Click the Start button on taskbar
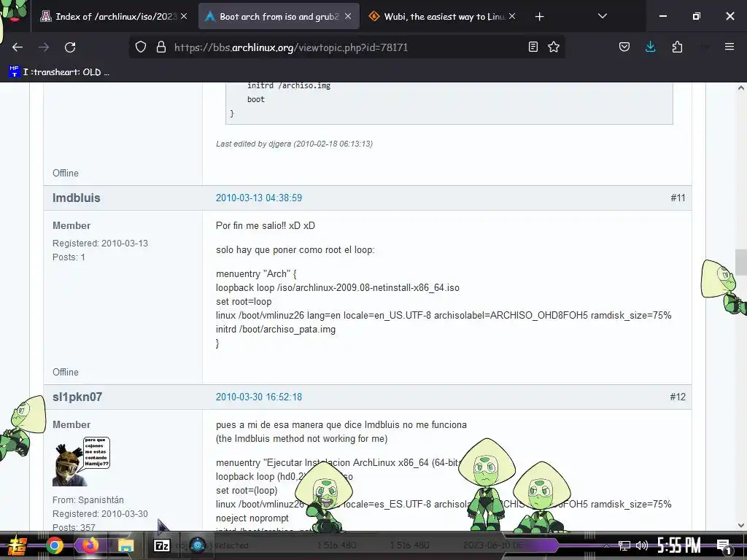The height and width of the screenshot is (560, 747). click(17, 545)
